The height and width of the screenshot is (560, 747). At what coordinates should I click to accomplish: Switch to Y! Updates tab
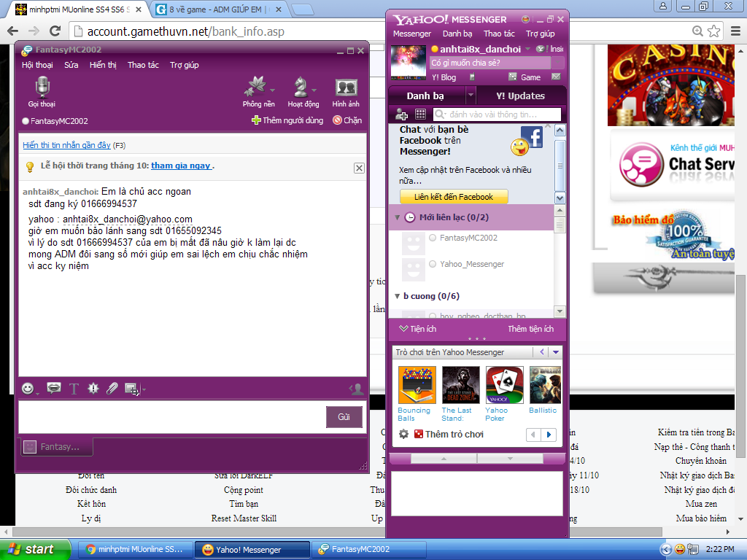pos(520,96)
